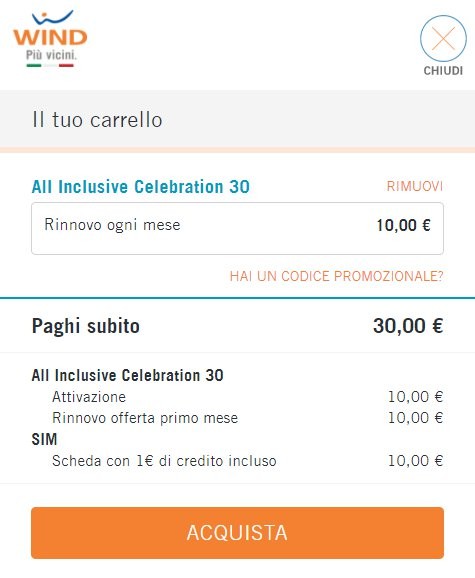The height and width of the screenshot is (578, 475).
Task: Close the cart with the X icon
Action: pos(443,38)
